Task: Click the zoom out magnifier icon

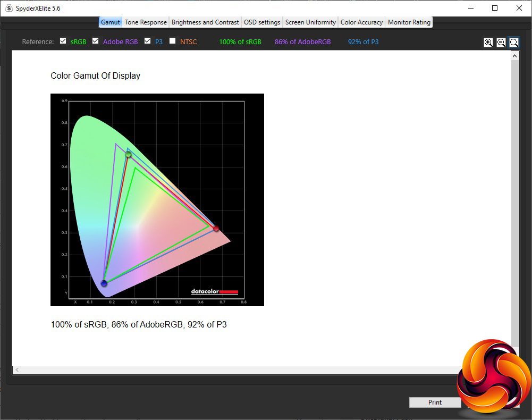Action: point(501,43)
